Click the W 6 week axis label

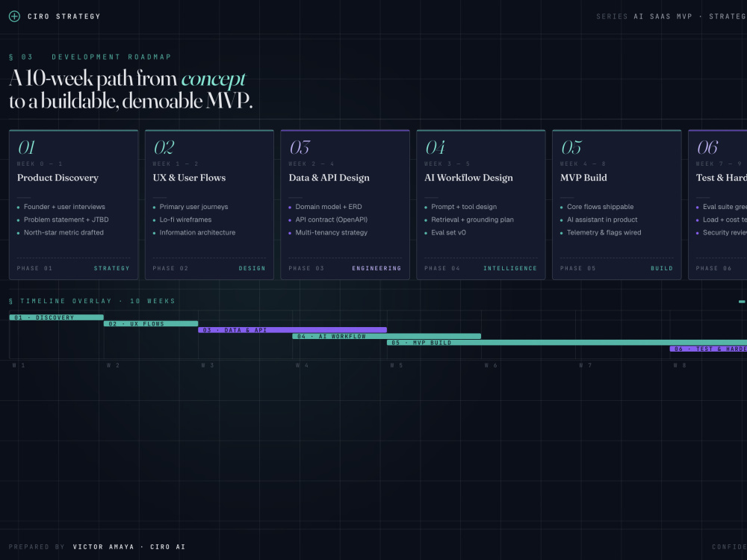coord(491,365)
